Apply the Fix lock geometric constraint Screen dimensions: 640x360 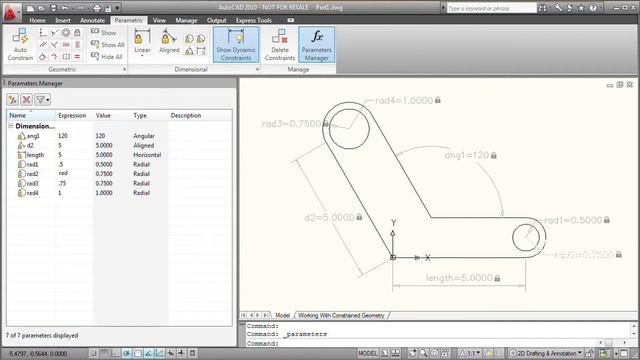[77, 33]
